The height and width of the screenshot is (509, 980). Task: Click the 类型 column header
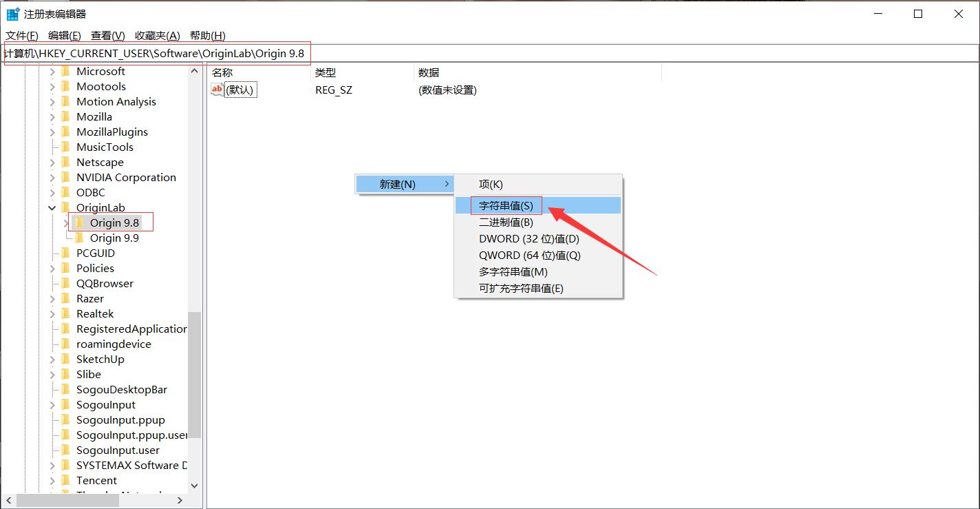point(362,72)
